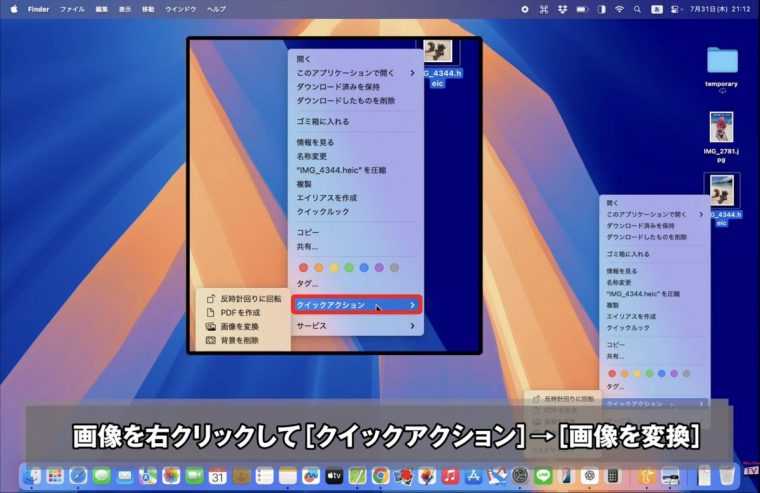Pick the green tag color in enlarged inset menu
The height and width of the screenshot is (493, 760).
(x=349, y=268)
